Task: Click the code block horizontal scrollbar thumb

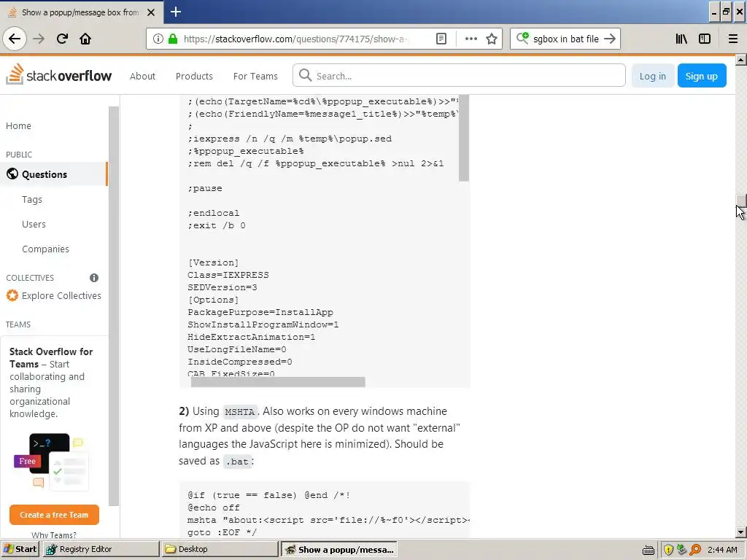Action: 278,381
